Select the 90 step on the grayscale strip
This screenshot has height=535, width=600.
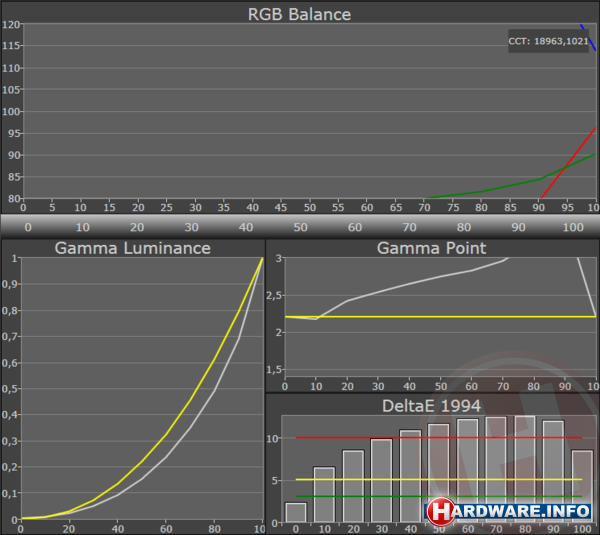(x=518, y=227)
